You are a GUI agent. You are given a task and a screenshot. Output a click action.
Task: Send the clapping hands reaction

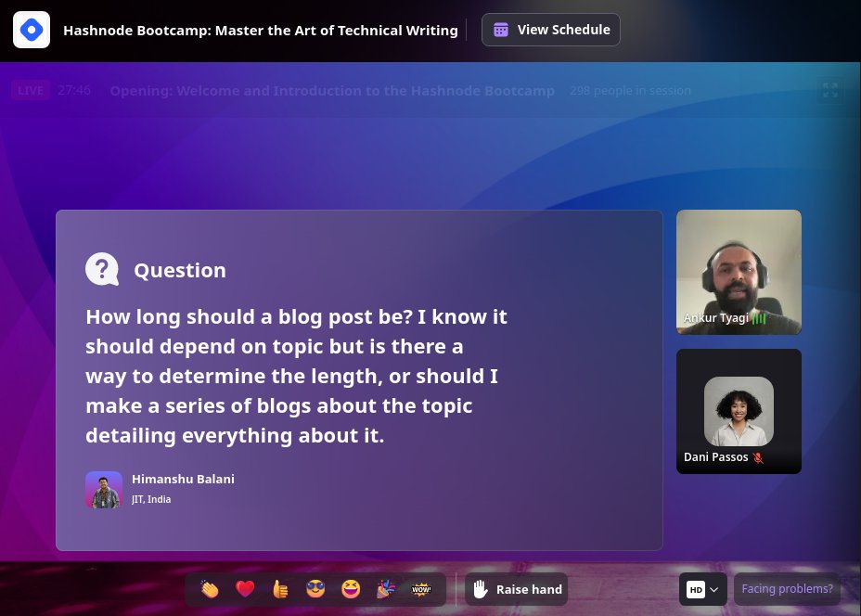click(209, 589)
